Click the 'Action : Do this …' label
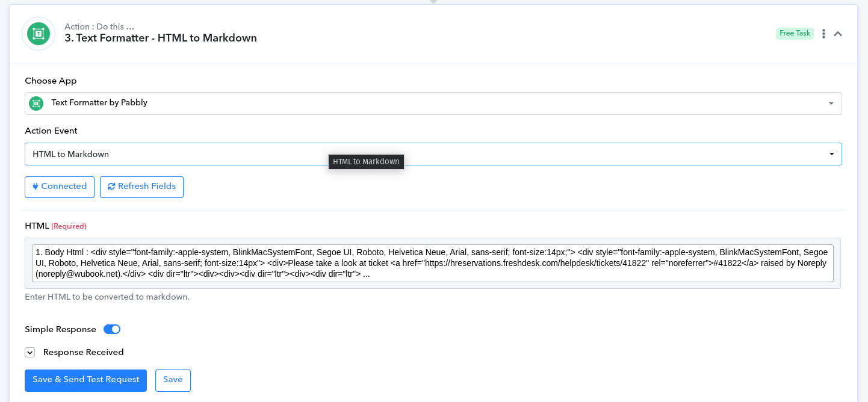 click(x=99, y=26)
